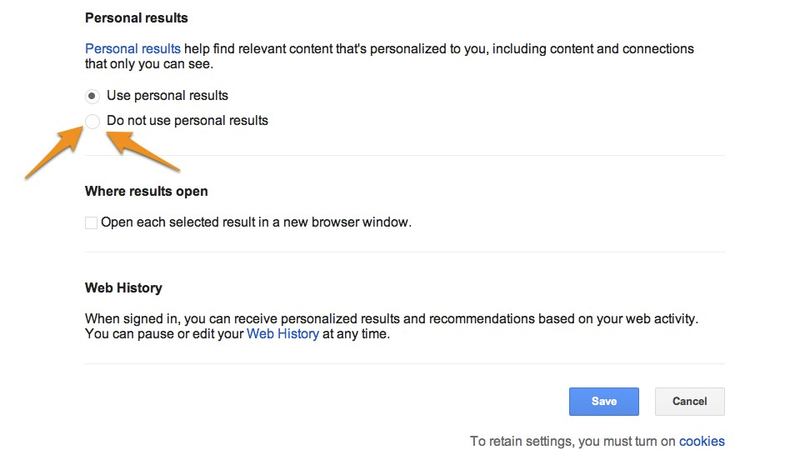Open the blue 'Web History' link
The height and width of the screenshot is (450, 800).
[283, 334]
